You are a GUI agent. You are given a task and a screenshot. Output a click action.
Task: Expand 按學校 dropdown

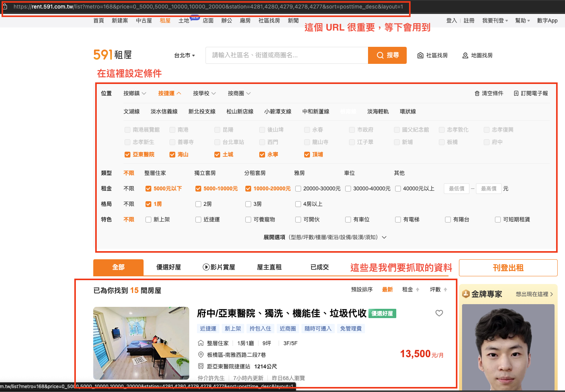coord(204,93)
